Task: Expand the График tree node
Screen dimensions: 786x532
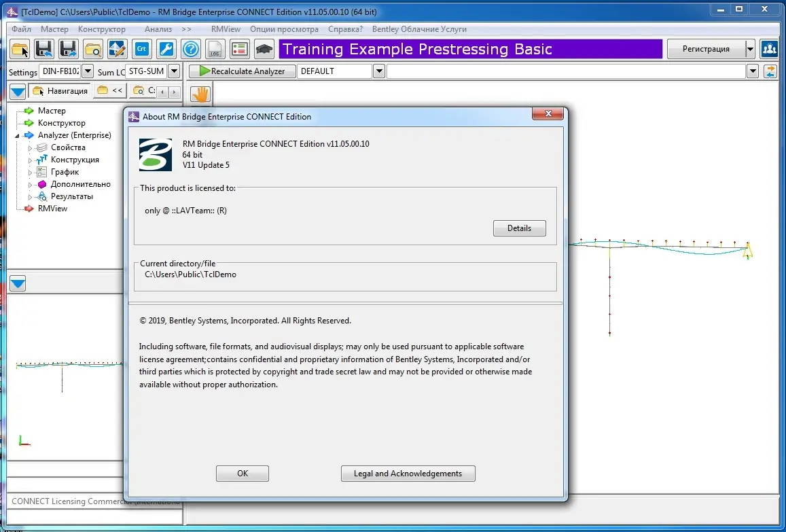Action: [30, 173]
